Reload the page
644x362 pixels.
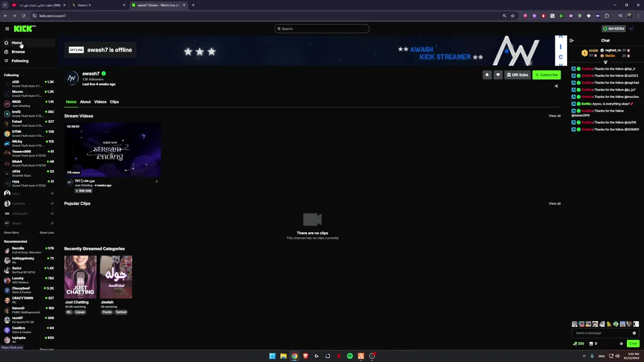23,16
